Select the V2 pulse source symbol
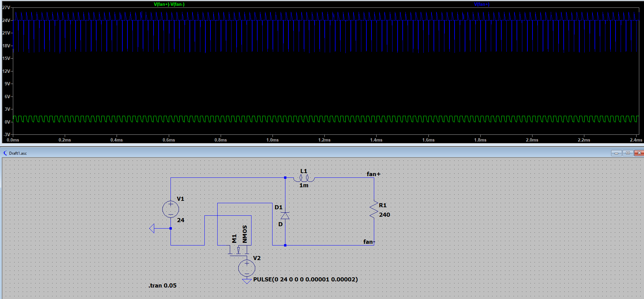Screen dimensions: 644x299 pyautogui.click(x=247, y=268)
